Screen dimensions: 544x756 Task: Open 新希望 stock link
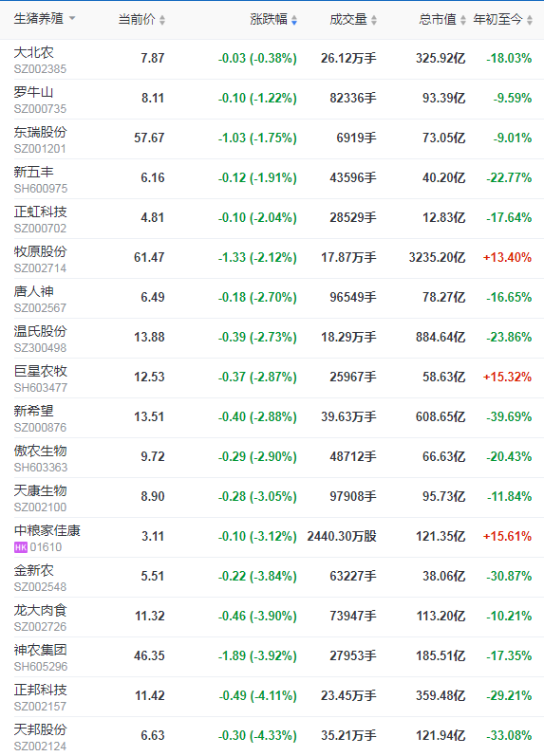pyautogui.click(x=34, y=411)
